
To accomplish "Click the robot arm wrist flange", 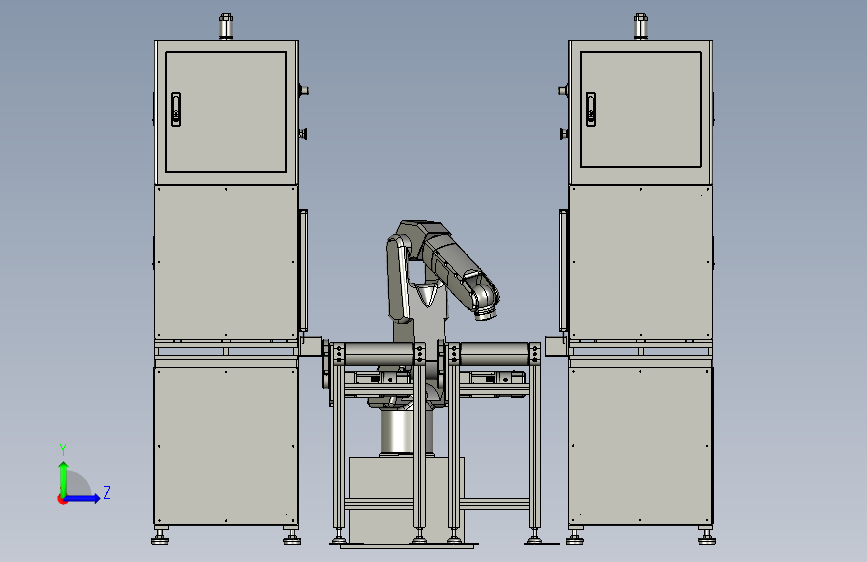I will (x=485, y=315).
